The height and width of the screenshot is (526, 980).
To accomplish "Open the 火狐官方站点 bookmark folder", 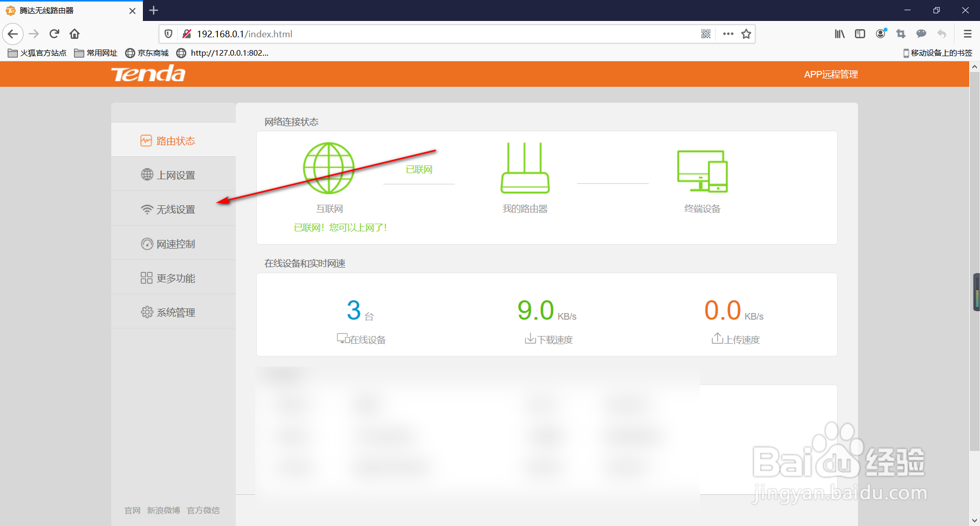I will pyautogui.click(x=37, y=53).
